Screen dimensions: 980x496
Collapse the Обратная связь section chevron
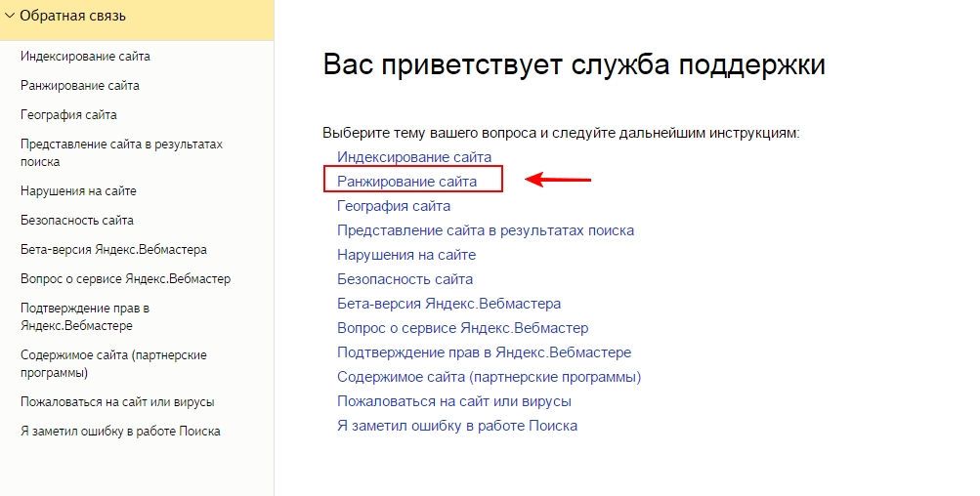pyautogui.click(x=10, y=16)
